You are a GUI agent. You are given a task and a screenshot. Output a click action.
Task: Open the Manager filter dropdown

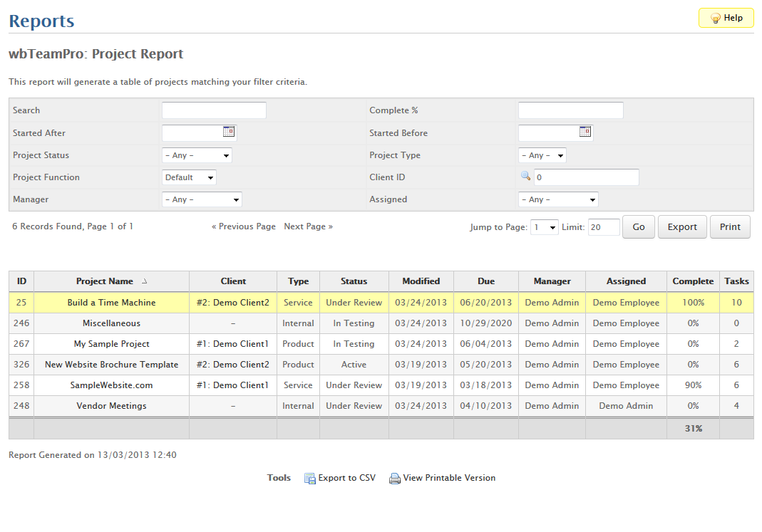(202, 199)
